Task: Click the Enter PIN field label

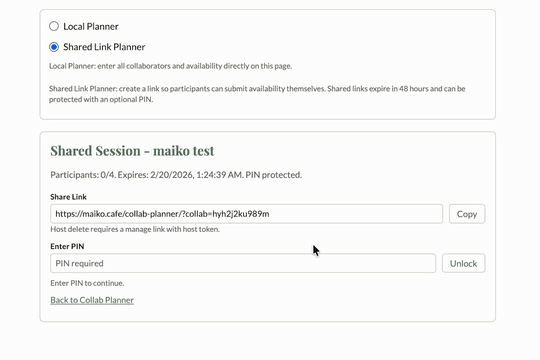Action: click(x=67, y=246)
